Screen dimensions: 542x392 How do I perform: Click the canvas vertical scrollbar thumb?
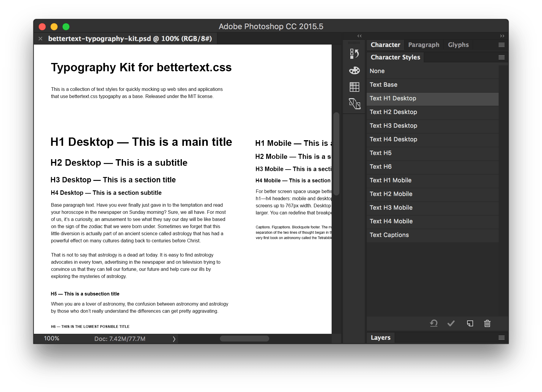pos(336,154)
